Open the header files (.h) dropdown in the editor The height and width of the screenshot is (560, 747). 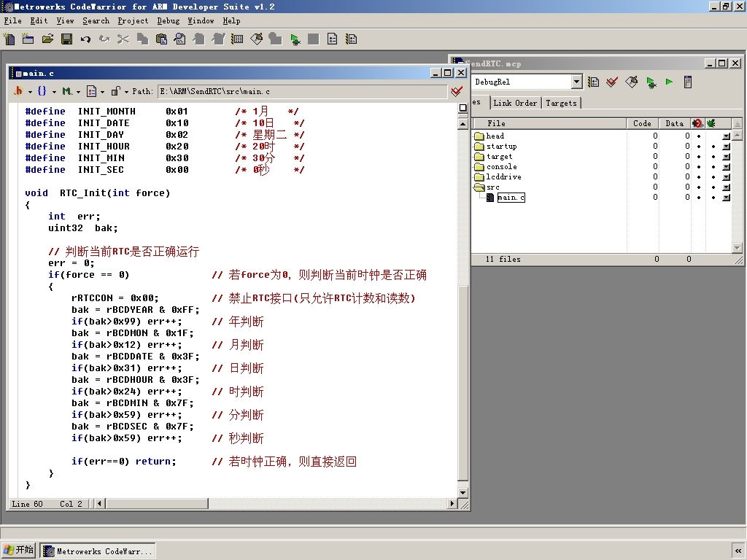tap(23, 91)
